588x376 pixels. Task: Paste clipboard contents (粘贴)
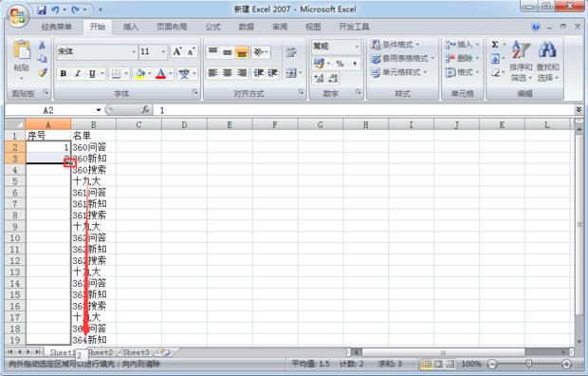pyautogui.click(x=22, y=60)
